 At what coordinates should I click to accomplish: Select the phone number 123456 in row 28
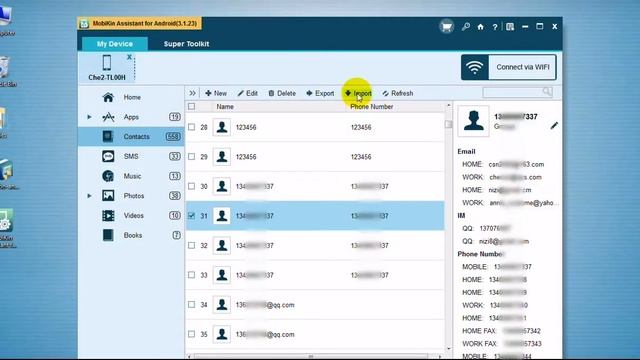click(361, 127)
